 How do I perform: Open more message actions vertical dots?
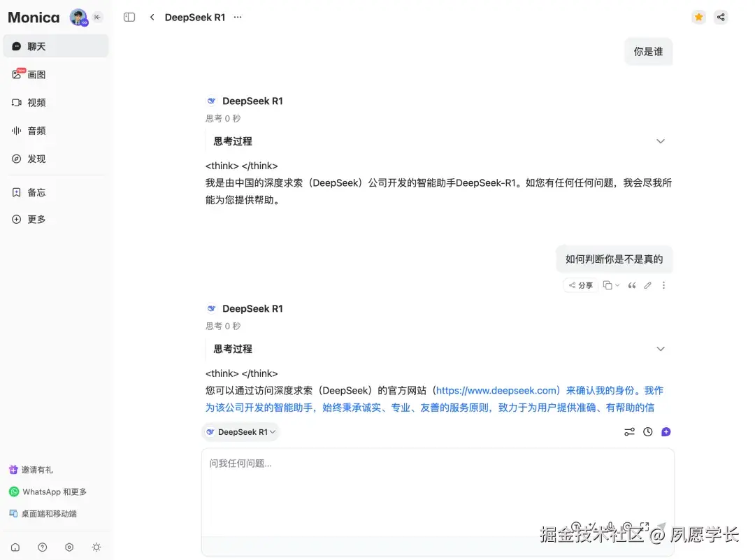tap(663, 285)
